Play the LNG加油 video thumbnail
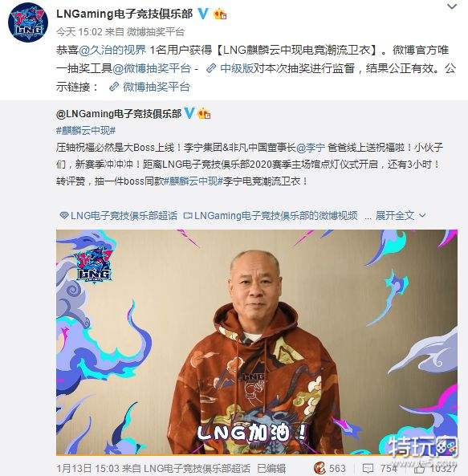 pyautogui.click(x=257, y=343)
